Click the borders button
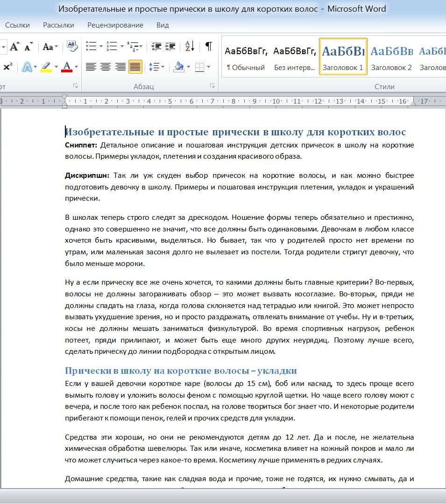The height and width of the screenshot is (504, 446). (200, 67)
